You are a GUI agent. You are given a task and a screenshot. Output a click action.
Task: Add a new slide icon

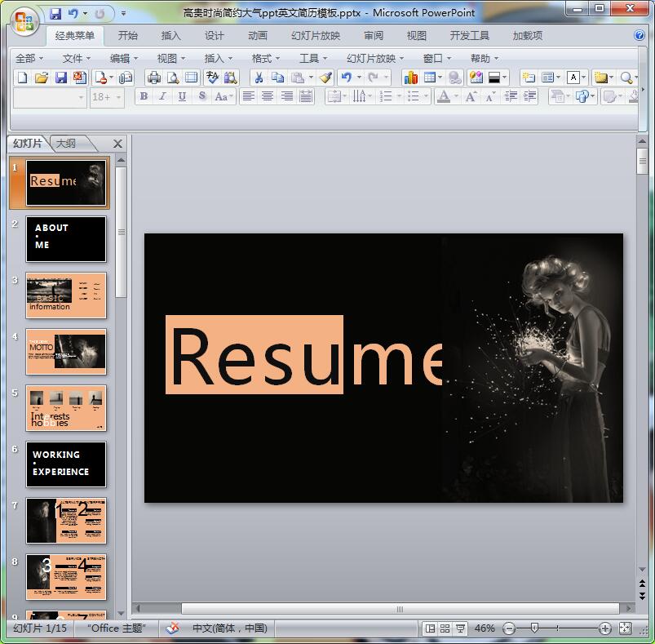[529, 78]
